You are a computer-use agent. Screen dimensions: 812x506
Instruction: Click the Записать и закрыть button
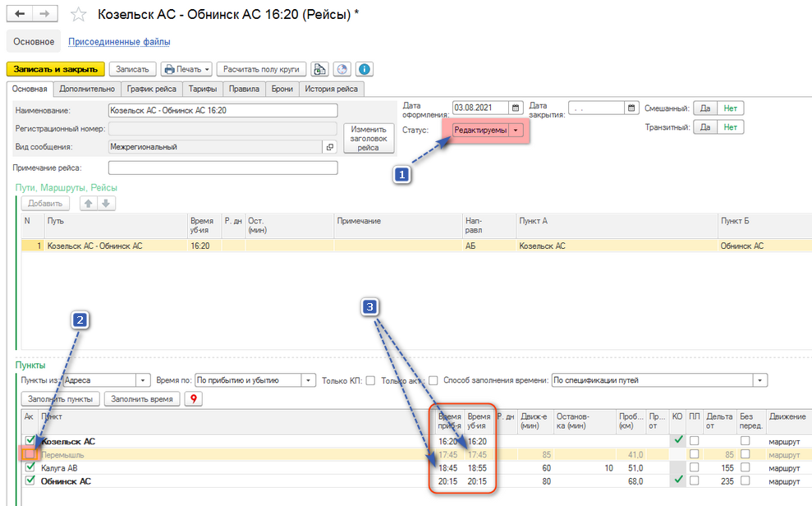coord(56,70)
